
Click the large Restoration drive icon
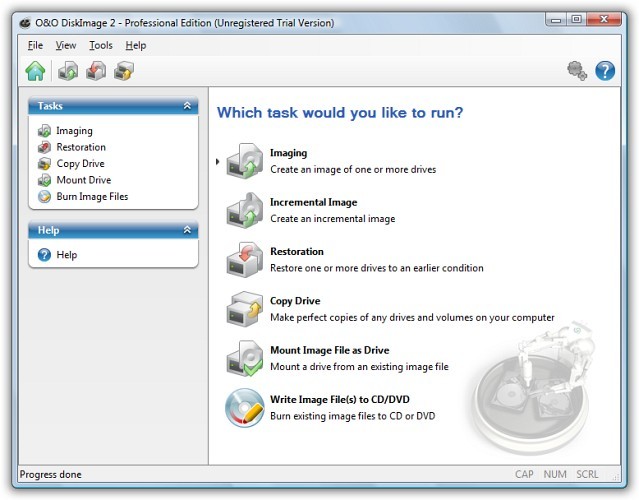[x=245, y=260]
